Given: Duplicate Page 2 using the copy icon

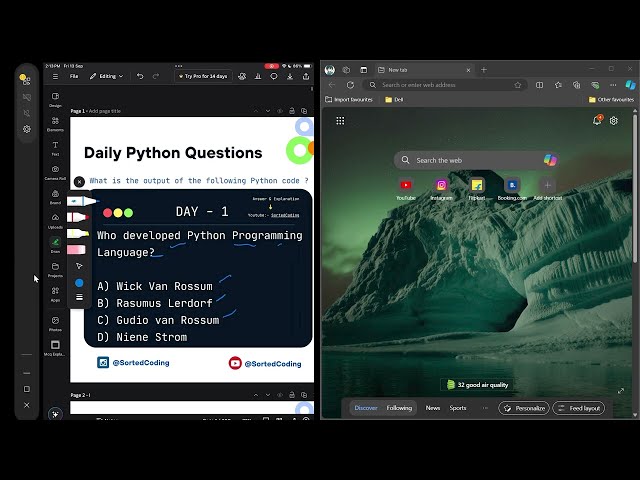Looking at the screenshot, I should point(304,395).
